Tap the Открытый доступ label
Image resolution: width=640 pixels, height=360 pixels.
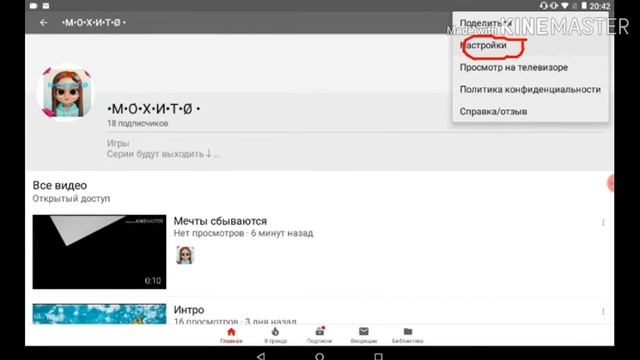[x=71, y=199]
